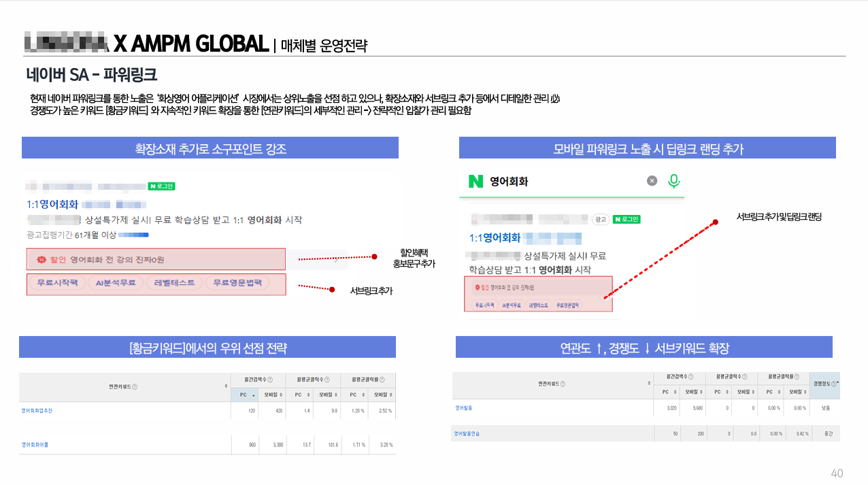
Task: Click the 2.52 % click rate cell
Action: (x=384, y=411)
